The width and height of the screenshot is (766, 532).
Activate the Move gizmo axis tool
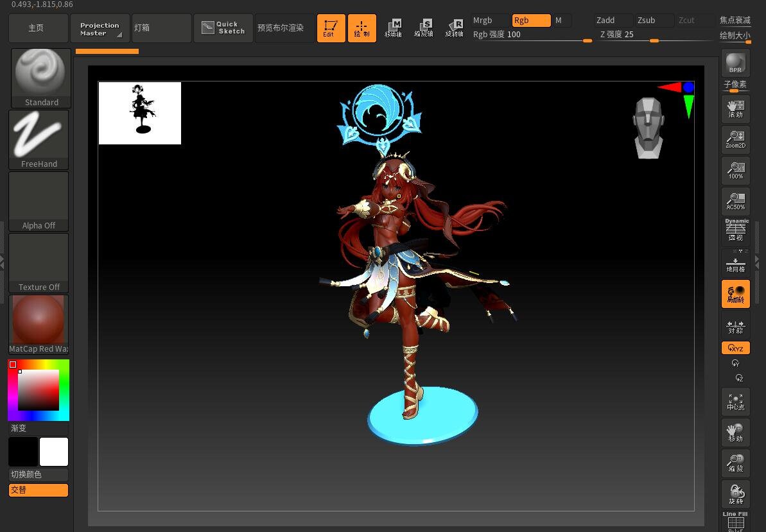(x=393, y=28)
